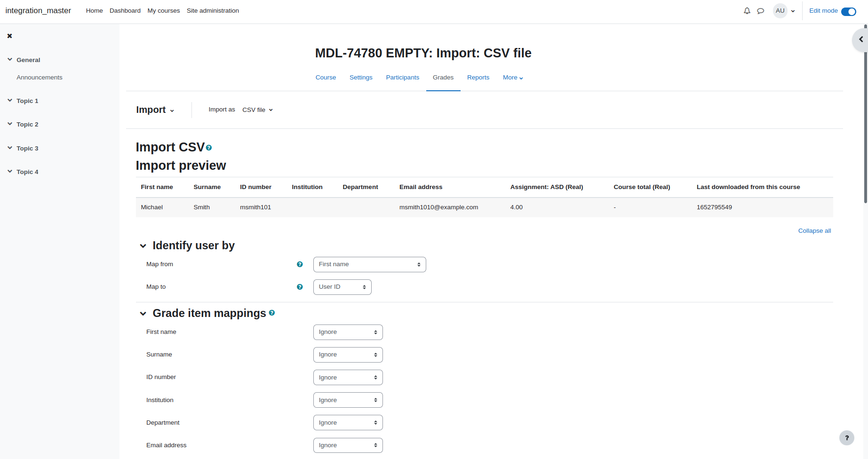Open Surname mapping Ignore dropdown

pos(348,355)
